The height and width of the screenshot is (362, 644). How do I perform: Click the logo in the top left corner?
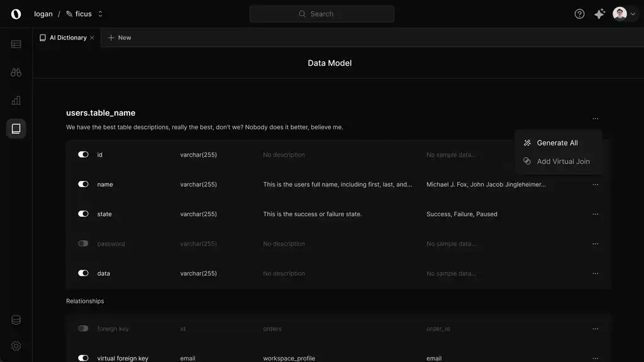point(16,13)
